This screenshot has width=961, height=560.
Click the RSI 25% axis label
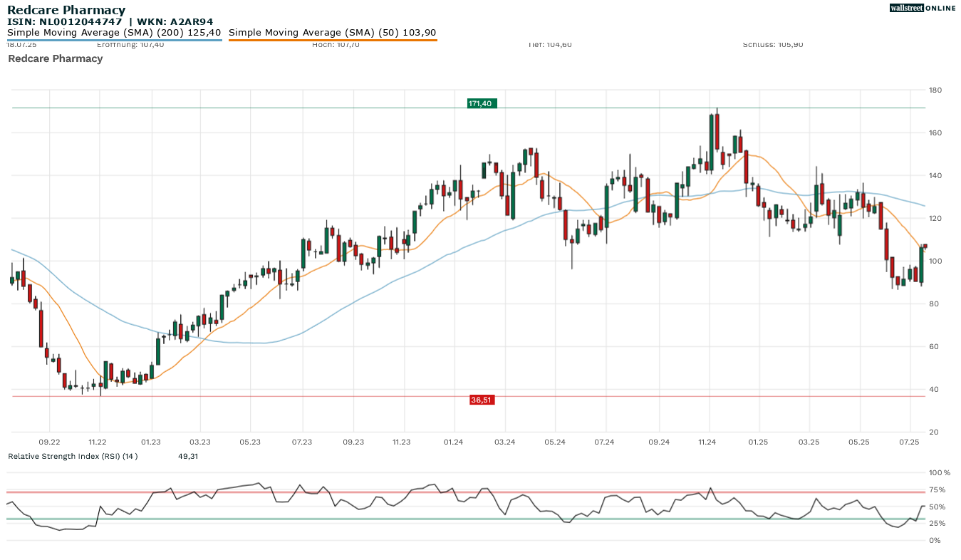937,524
